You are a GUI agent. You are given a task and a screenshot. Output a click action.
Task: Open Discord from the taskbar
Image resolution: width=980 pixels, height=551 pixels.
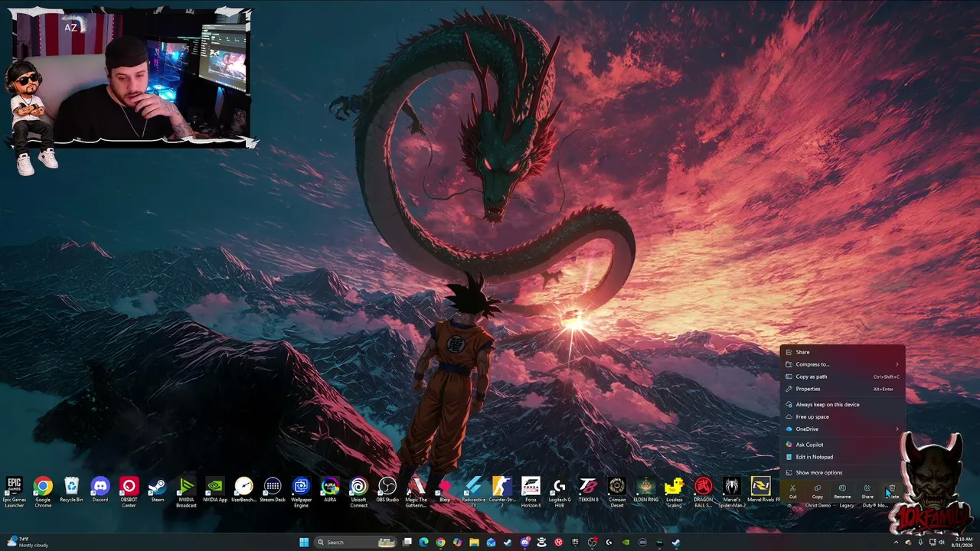click(524, 543)
